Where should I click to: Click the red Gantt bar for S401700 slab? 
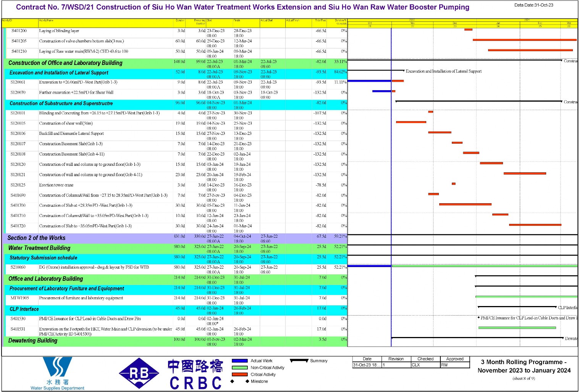[x=465, y=204]
